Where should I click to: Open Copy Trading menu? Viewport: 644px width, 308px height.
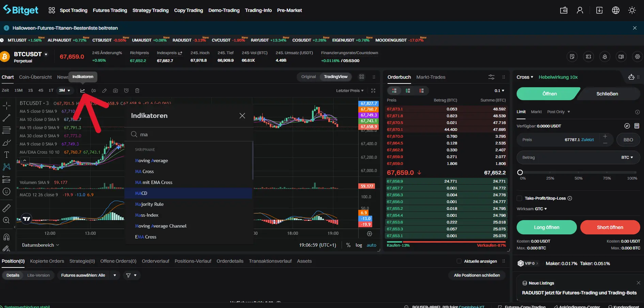click(188, 10)
